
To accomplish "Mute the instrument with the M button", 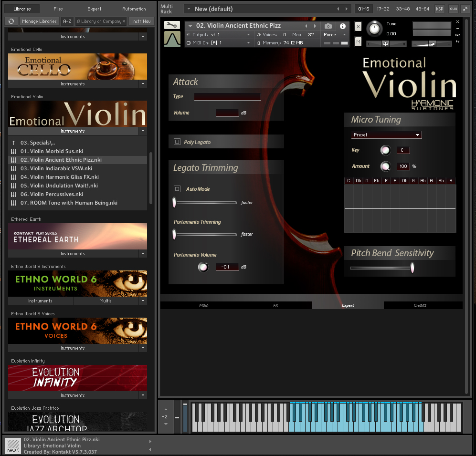I will 358,42.
